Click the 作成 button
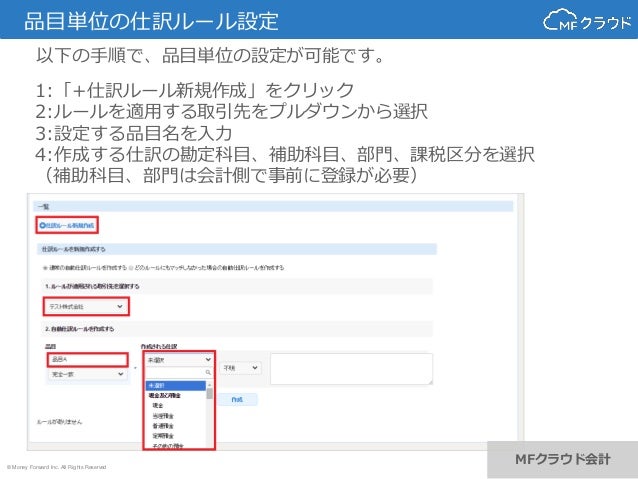The image size is (638, 479). tap(237, 400)
